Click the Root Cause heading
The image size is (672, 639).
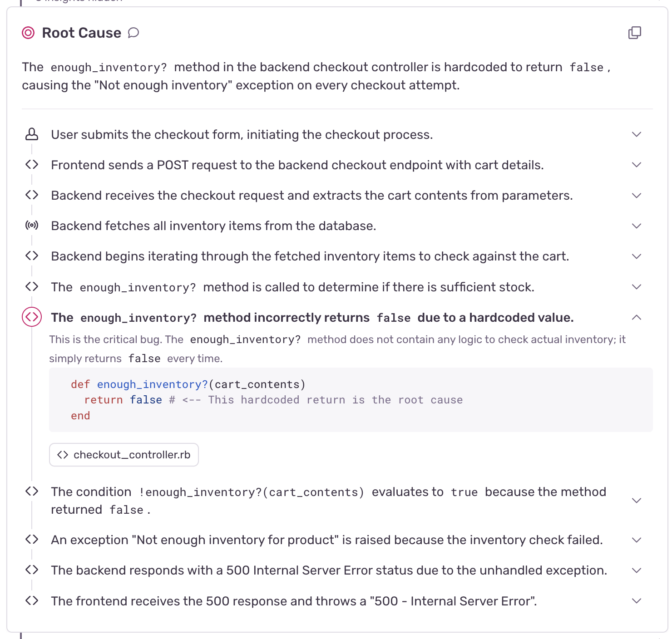(x=81, y=32)
